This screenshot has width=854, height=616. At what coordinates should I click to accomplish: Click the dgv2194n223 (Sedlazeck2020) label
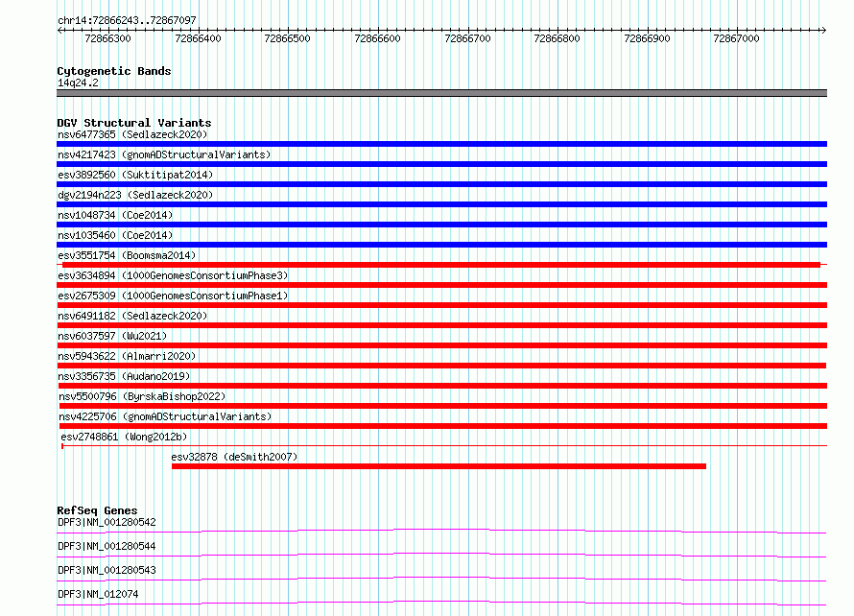[135, 195]
